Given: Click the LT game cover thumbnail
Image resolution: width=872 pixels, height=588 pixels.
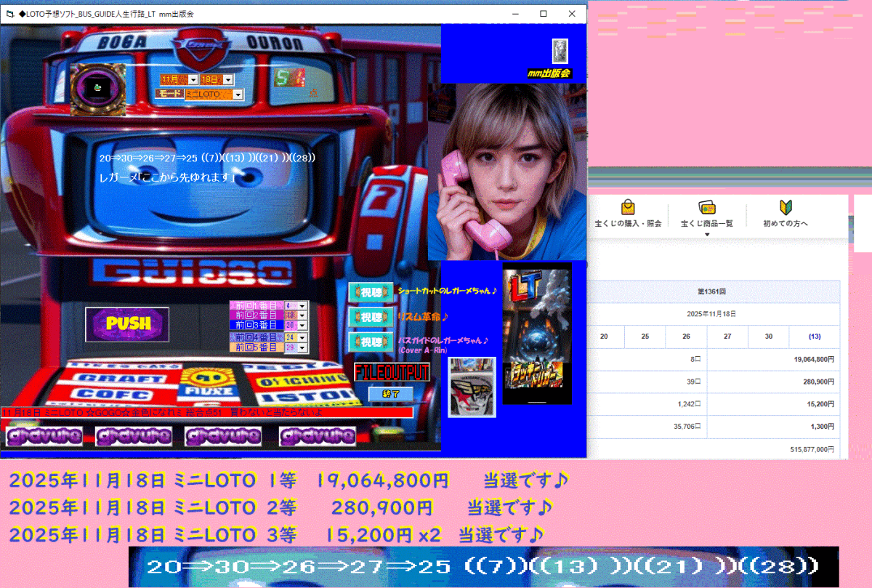Looking at the screenshot, I should click(537, 334).
